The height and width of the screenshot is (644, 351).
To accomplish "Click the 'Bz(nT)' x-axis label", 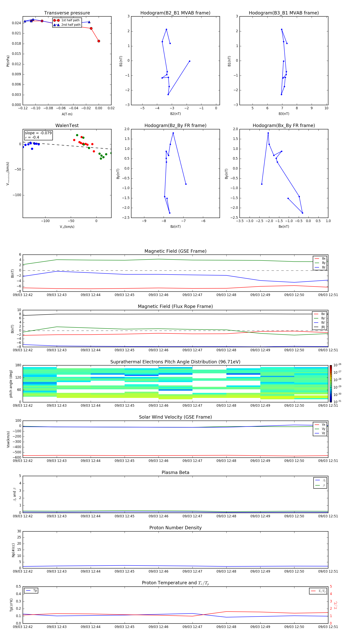I will (175, 227).
